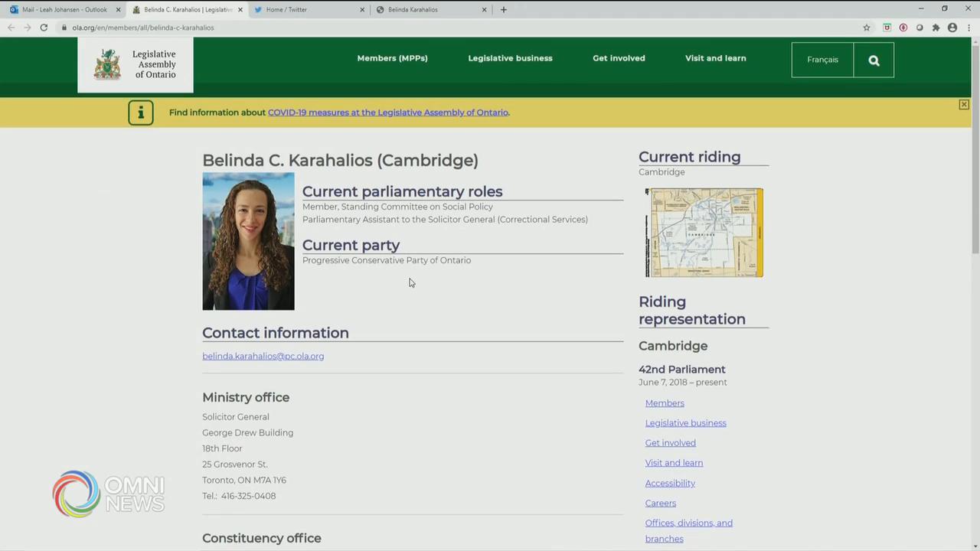Image resolution: width=980 pixels, height=551 pixels.
Task: Click the browser back arrow
Action: 11,28
